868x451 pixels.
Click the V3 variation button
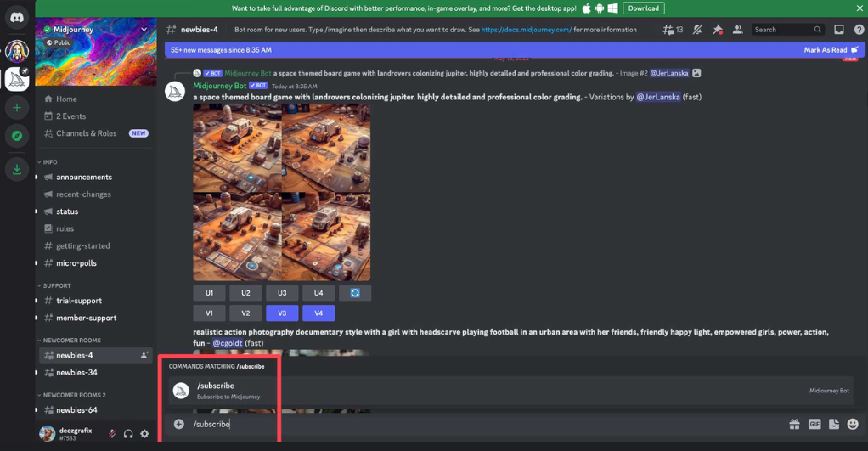coord(282,313)
